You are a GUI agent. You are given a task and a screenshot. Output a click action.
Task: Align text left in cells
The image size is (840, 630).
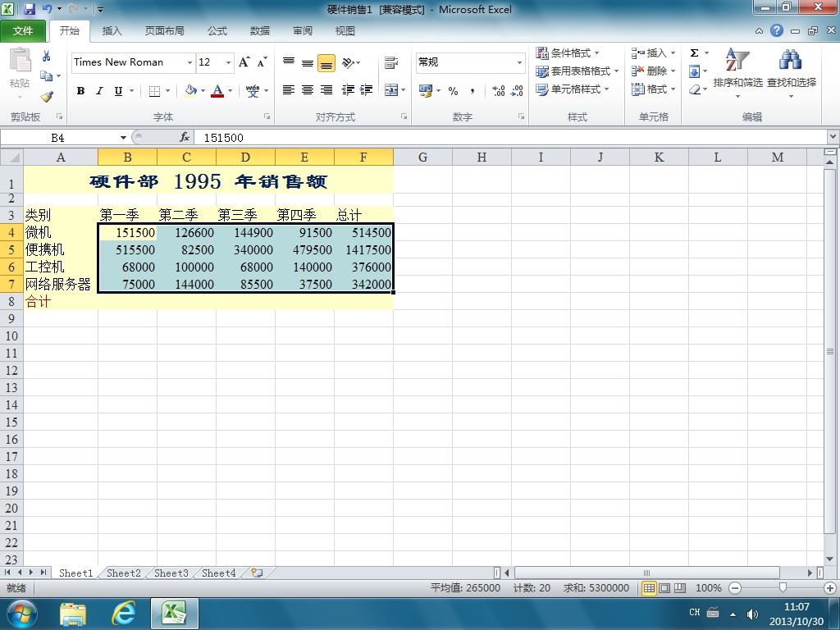click(x=289, y=90)
